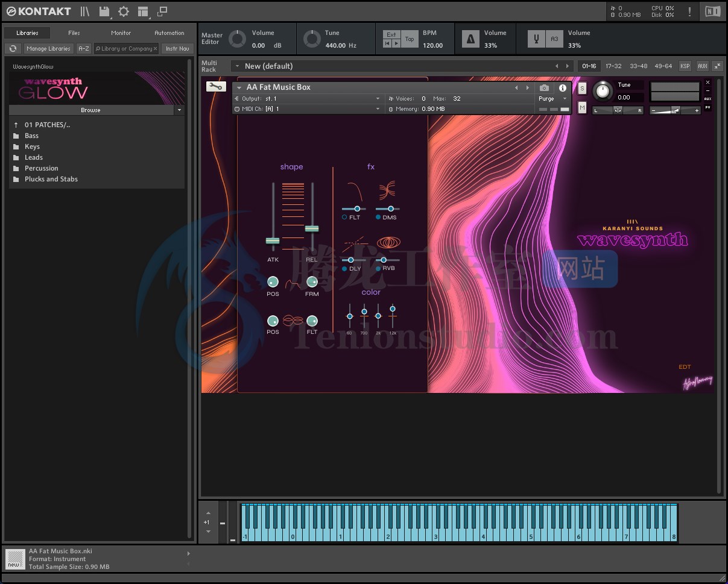
Task: Click the snapshot camera icon
Action: pyautogui.click(x=544, y=87)
